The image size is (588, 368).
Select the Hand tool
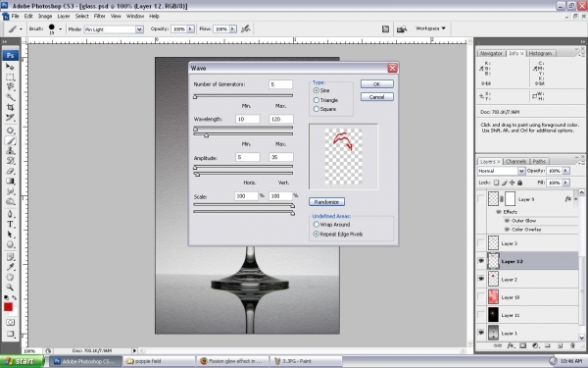10,278
